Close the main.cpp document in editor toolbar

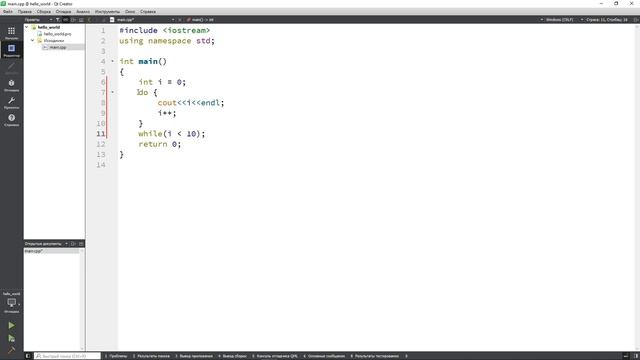(180, 20)
